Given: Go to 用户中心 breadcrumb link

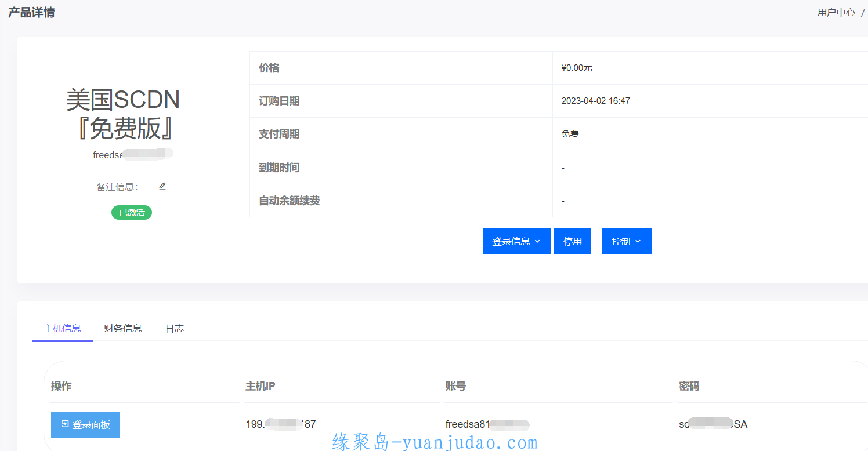Looking at the screenshot, I should [836, 12].
